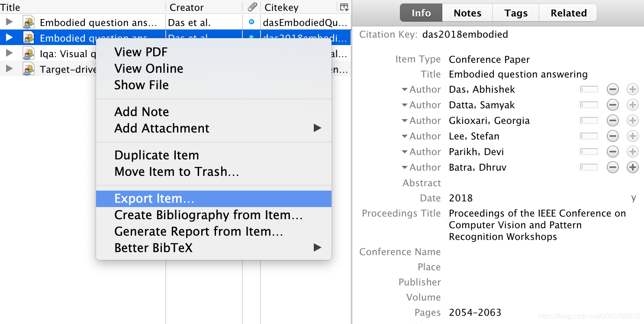Add author after Lee, Stefan with plus
This screenshot has height=324, width=644.
coord(632,136)
